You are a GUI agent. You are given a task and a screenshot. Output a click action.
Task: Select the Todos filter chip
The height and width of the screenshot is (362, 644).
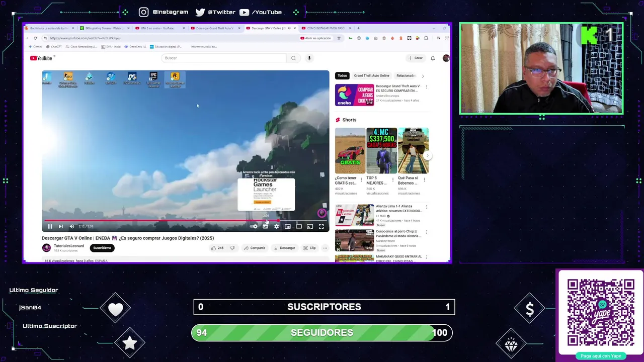point(342,75)
